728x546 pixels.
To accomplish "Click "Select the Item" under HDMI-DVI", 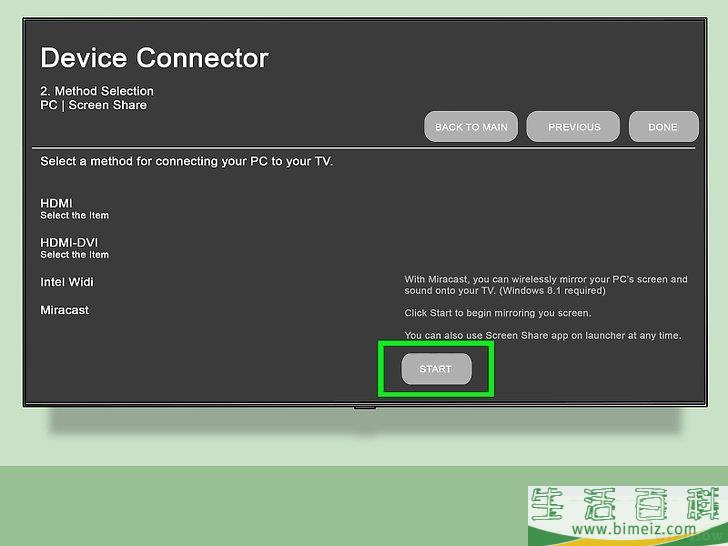I will coord(74,255).
